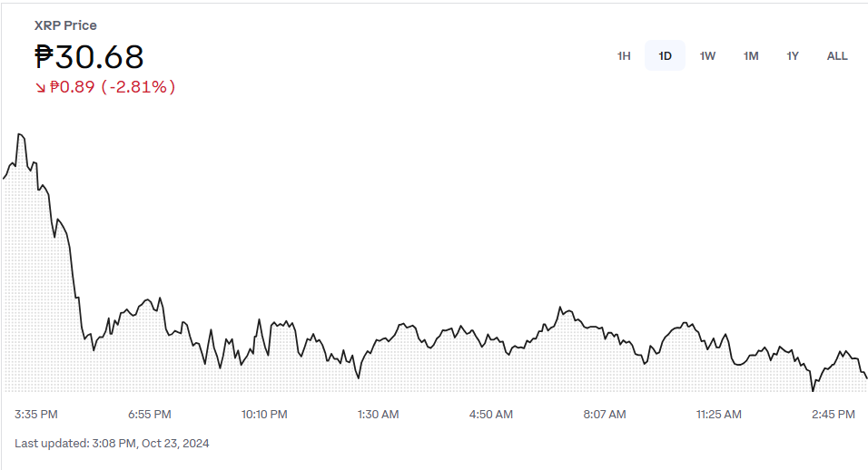Select the 10:10 PM time marker
Image resolution: width=868 pixels, height=470 pixels.
tap(264, 415)
